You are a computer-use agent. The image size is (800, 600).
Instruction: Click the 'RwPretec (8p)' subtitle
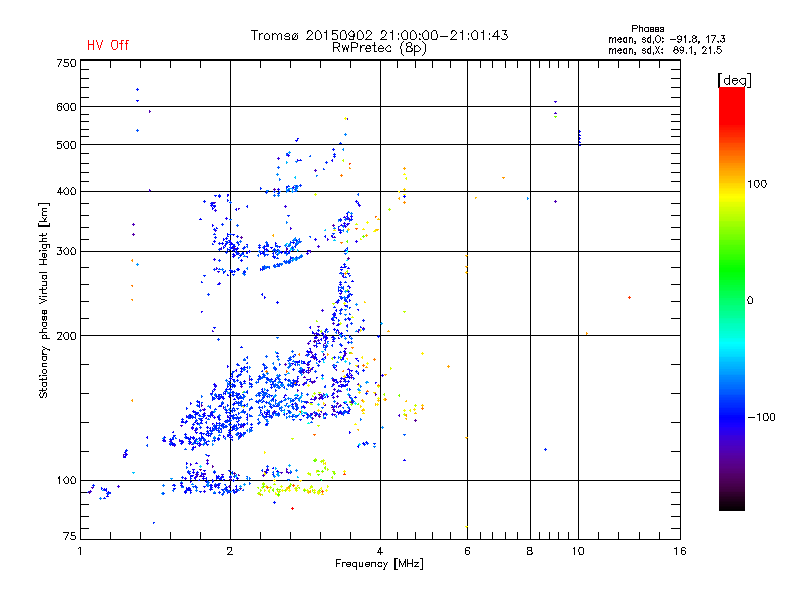379,48
